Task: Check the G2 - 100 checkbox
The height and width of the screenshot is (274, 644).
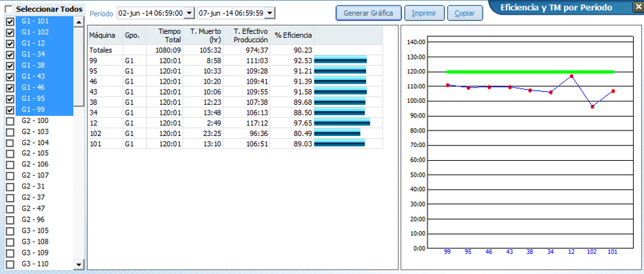Action: (x=10, y=121)
